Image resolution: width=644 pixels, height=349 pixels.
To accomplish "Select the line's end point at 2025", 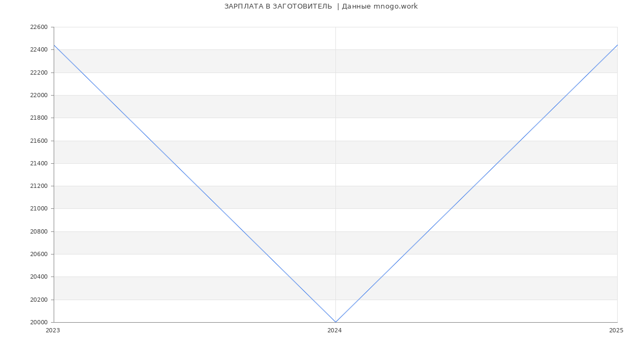I will click(x=617, y=45).
